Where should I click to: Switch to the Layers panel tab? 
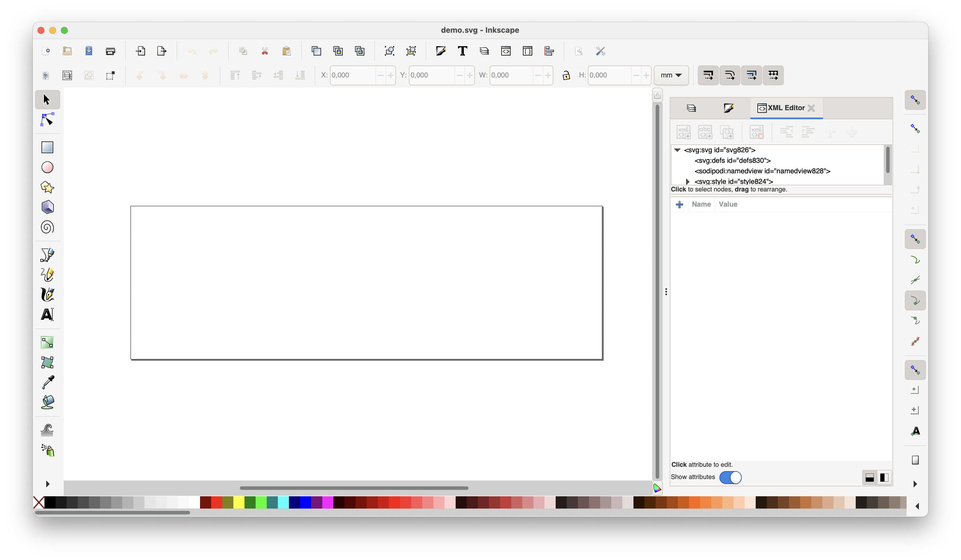click(x=691, y=108)
